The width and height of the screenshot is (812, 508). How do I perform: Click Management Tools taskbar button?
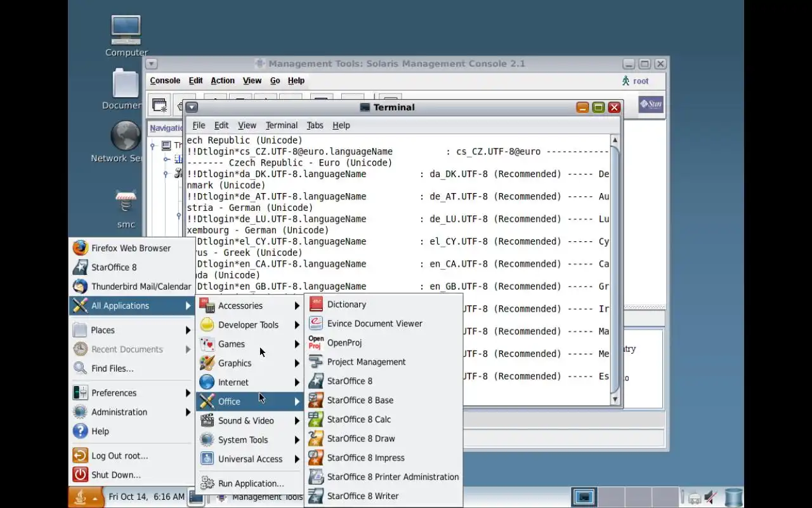tap(260, 497)
